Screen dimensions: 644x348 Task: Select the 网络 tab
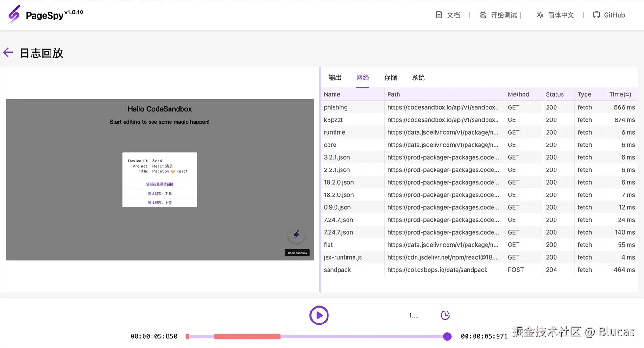pos(363,77)
